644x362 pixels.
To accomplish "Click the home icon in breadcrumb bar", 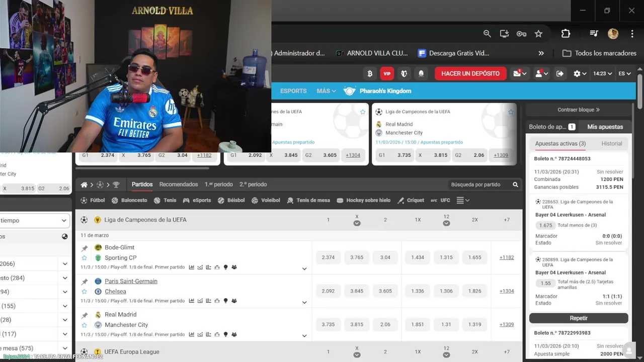I will coord(84,185).
